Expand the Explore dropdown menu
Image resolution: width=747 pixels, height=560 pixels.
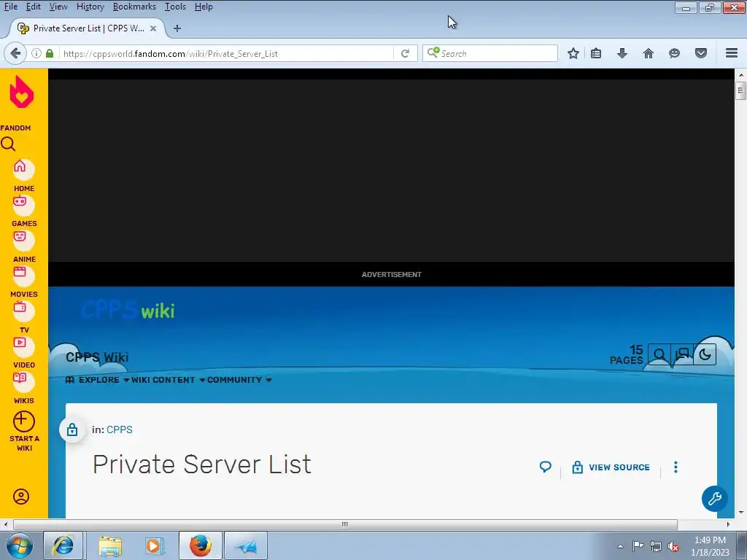click(x=97, y=379)
